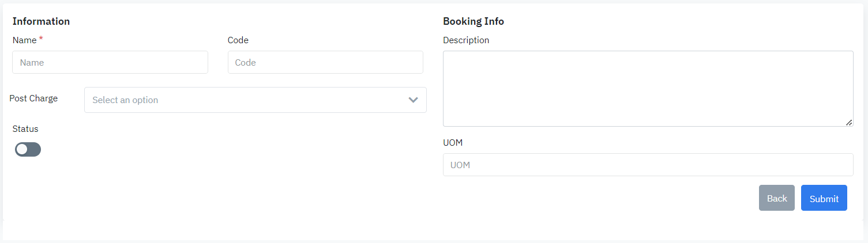Click the Information section heading
This screenshot has height=243, width=868.
coord(41,21)
